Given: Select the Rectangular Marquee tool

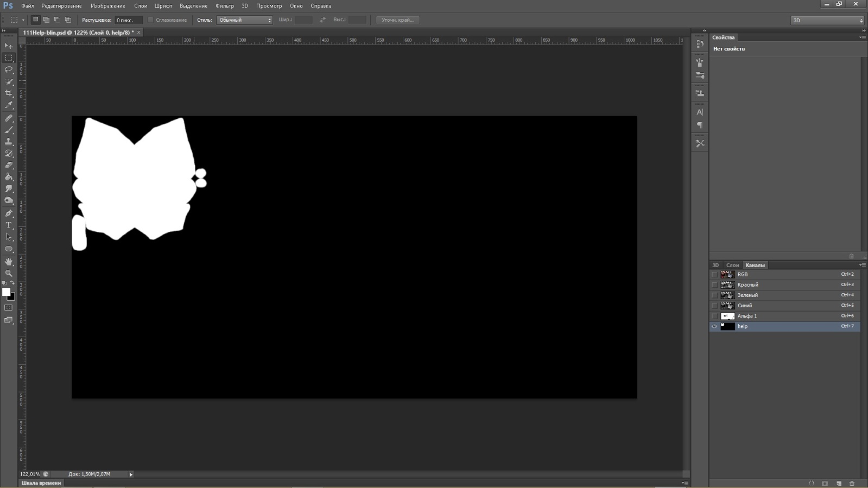Looking at the screenshot, I should pyautogui.click(x=9, y=58).
